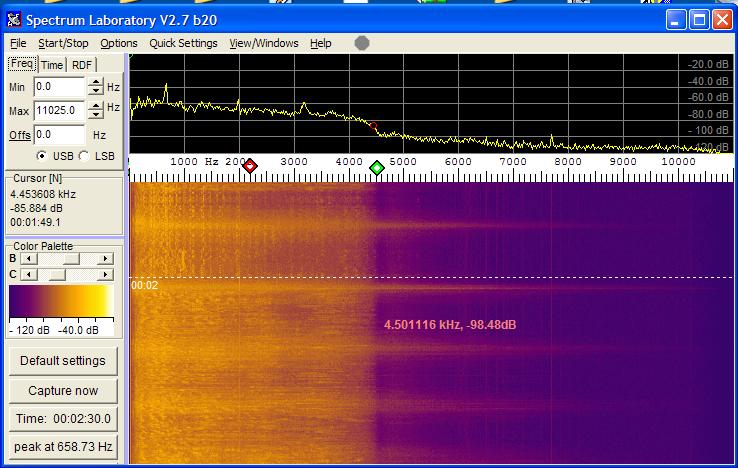This screenshot has height=468, width=738.
Task: Click brightness slider right arrow
Action: (x=105, y=258)
